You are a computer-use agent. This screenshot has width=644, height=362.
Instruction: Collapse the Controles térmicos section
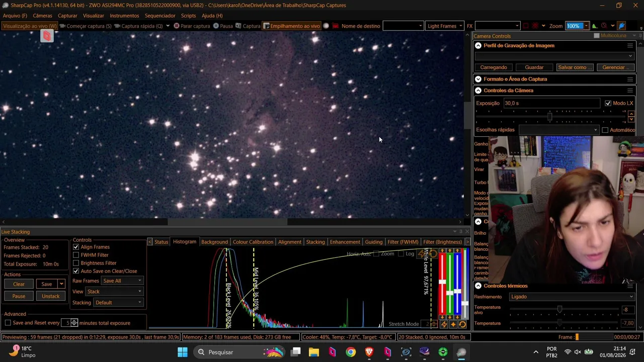tap(478, 286)
